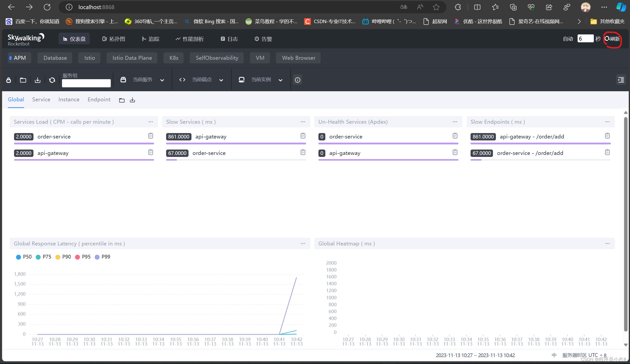Switch to the Instance tab
630x364 pixels.
[x=69, y=99]
